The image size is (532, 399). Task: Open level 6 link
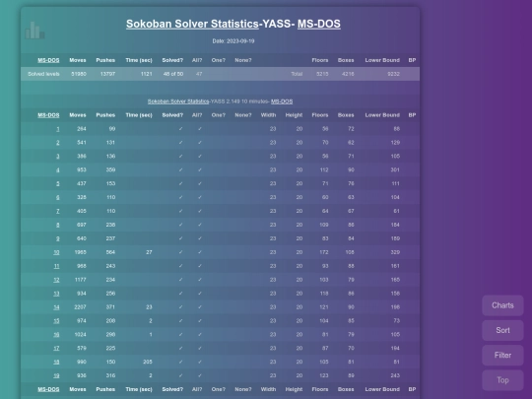(58, 197)
